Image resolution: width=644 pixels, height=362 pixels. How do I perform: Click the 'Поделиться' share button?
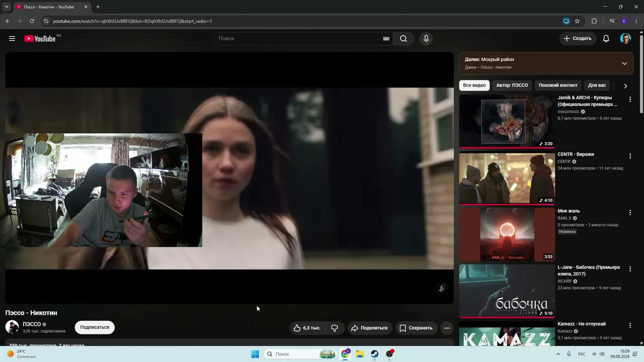click(x=369, y=328)
